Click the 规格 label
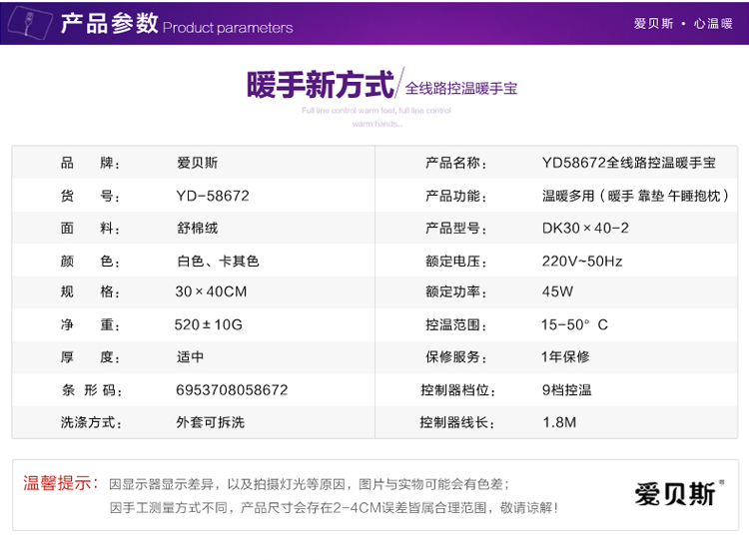 [x=90, y=291]
